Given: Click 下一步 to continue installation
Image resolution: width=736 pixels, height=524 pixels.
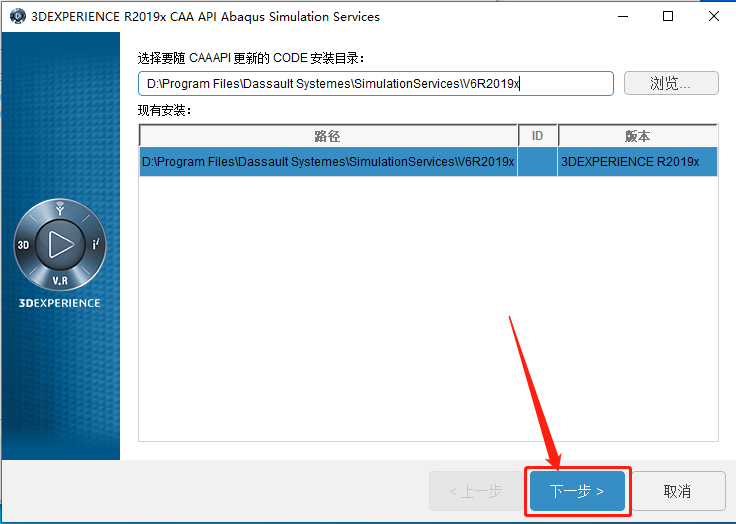Looking at the screenshot, I should click(577, 491).
